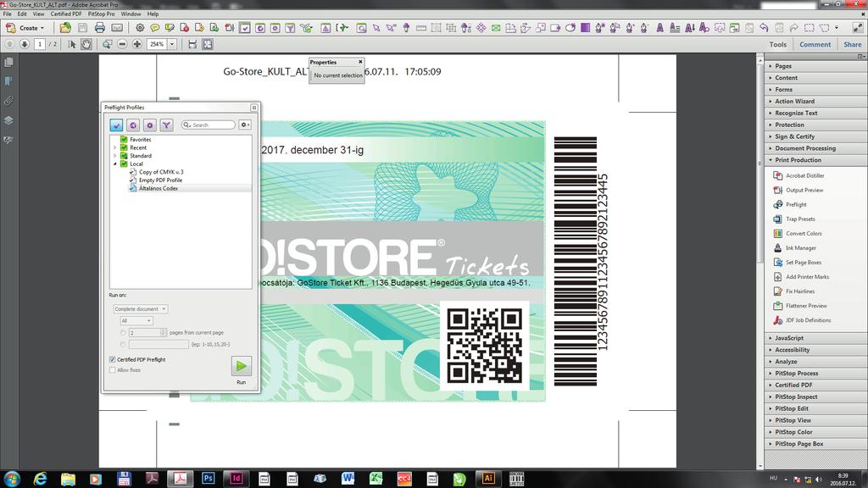Add a sticky note comment from toolbar

155,28
